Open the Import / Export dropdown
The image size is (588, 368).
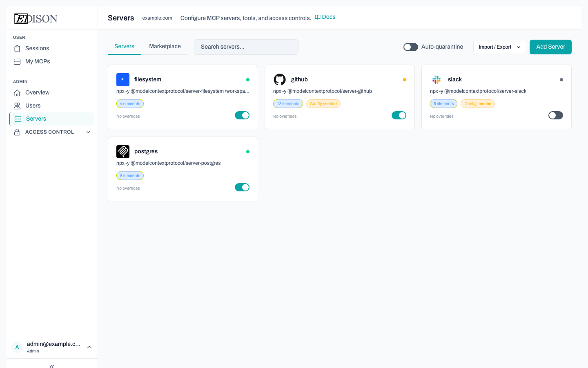(x=499, y=47)
